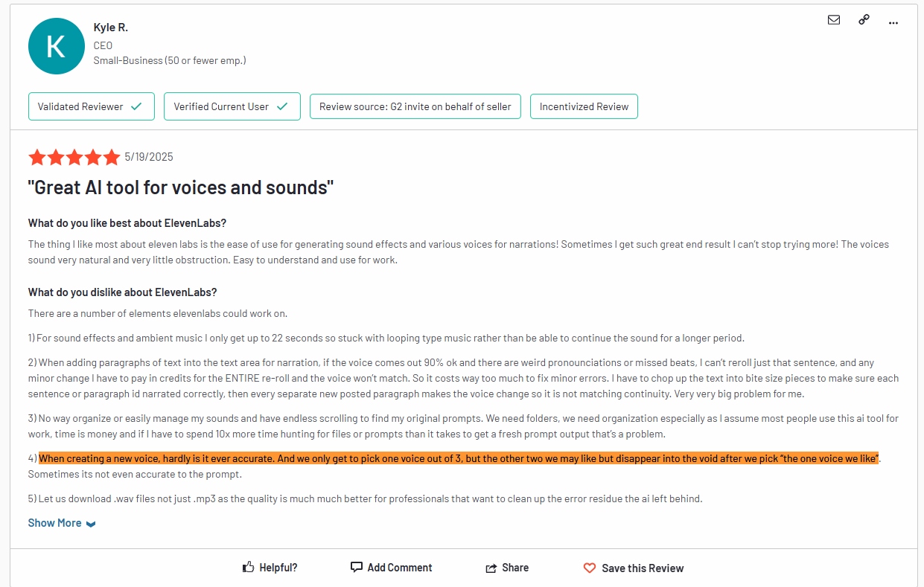Click the G2 invite review source badge
Viewport: 924px width, 587px height.
(x=415, y=106)
